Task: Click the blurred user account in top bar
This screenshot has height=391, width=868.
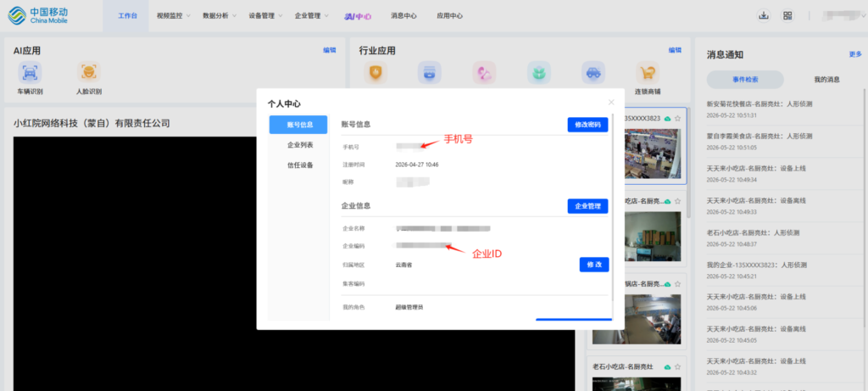Action: coord(842,15)
